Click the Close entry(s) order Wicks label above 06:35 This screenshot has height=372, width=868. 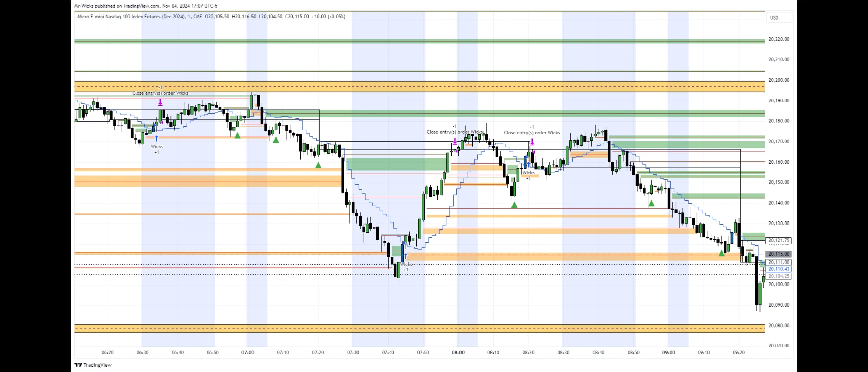click(x=161, y=93)
